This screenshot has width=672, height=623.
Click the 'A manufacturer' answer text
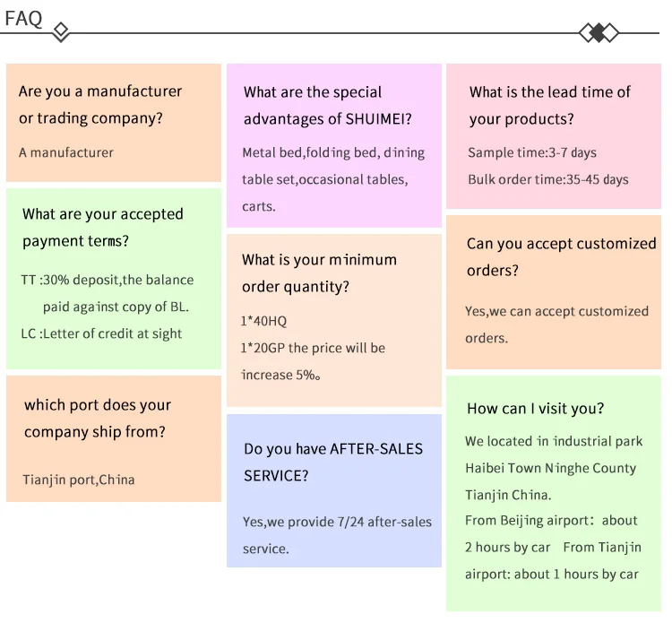click(x=66, y=152)
